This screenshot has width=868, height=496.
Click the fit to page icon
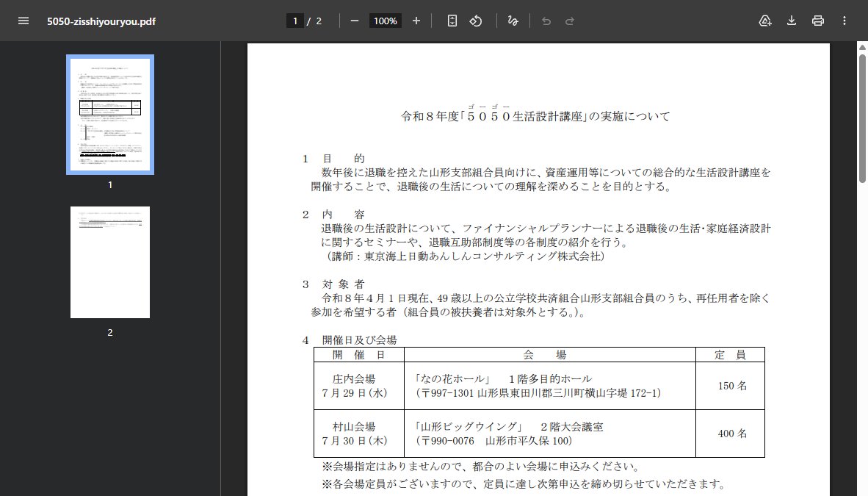point(452,21)
